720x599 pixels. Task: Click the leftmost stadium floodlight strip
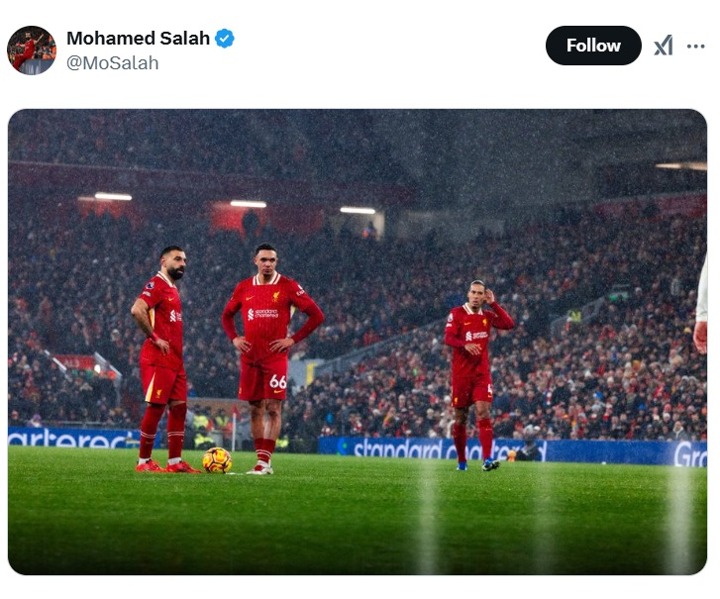(x=113, y=197)
